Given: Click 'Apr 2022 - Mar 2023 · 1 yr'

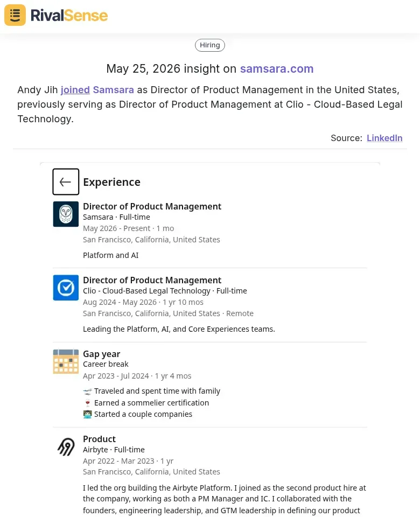Looking at the screenshot, I should [x=128, y=461].
